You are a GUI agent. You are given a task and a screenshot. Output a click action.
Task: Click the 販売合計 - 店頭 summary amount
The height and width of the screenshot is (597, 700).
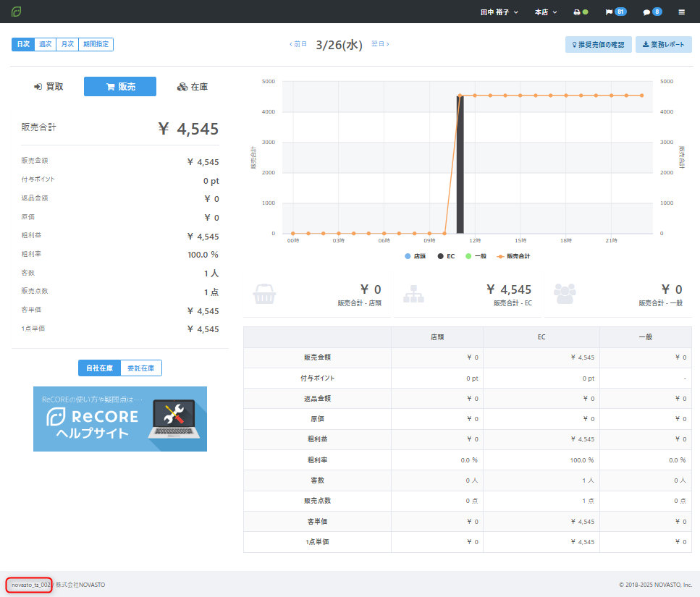coord(371,289)
